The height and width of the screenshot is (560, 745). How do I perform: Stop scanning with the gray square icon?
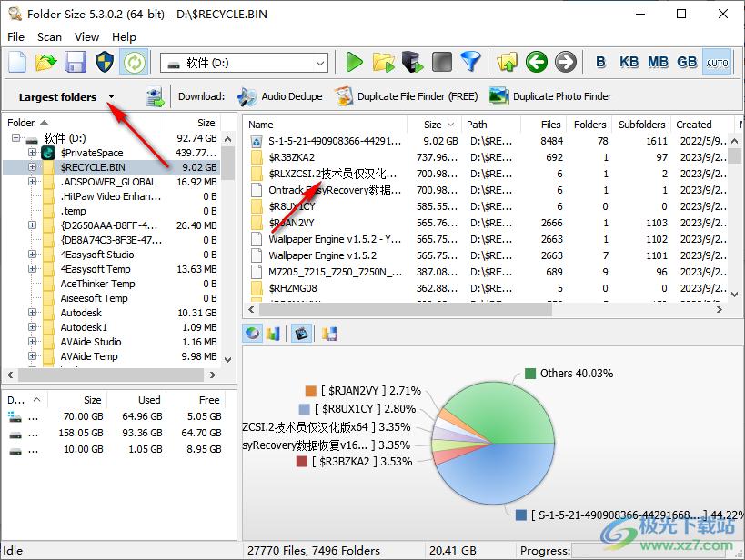[x=441, y=62]
